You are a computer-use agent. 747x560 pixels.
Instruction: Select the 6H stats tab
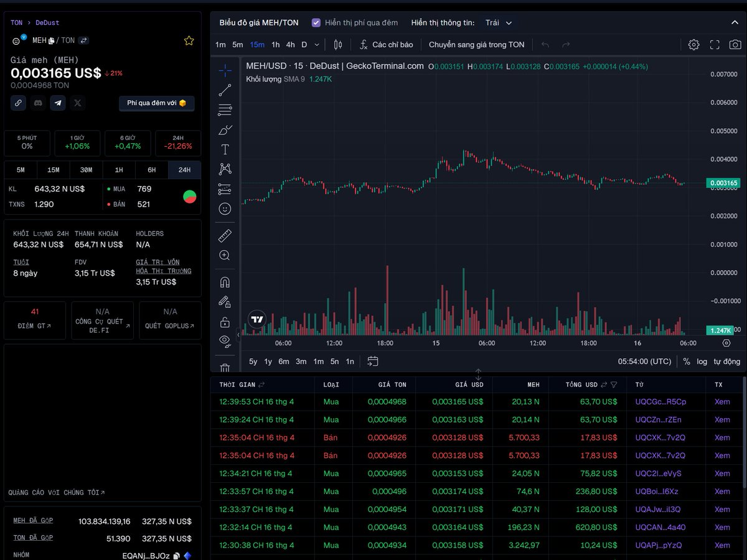point(152,170)
